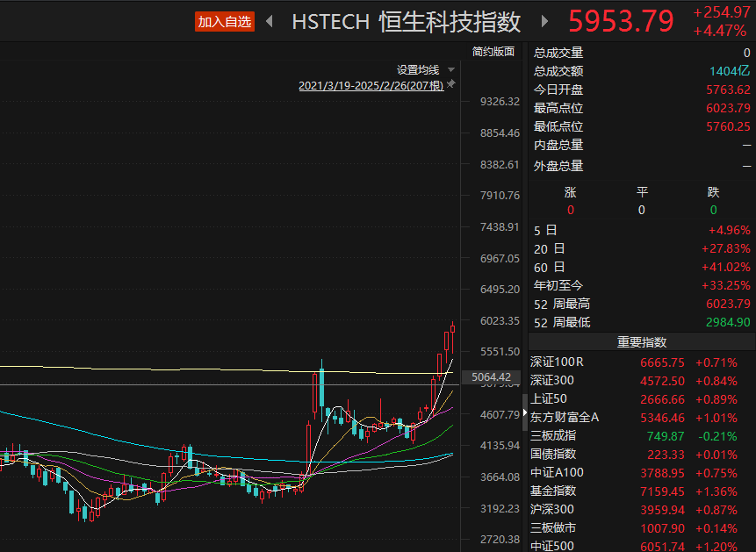Click the 加入自选 add-to-watchlist button
Viewport: 756px width, 552px height.
[225, 21]
